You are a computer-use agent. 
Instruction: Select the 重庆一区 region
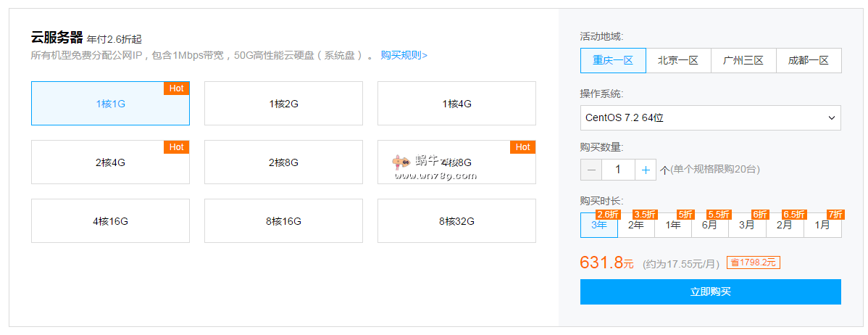(x=613, y=61)
